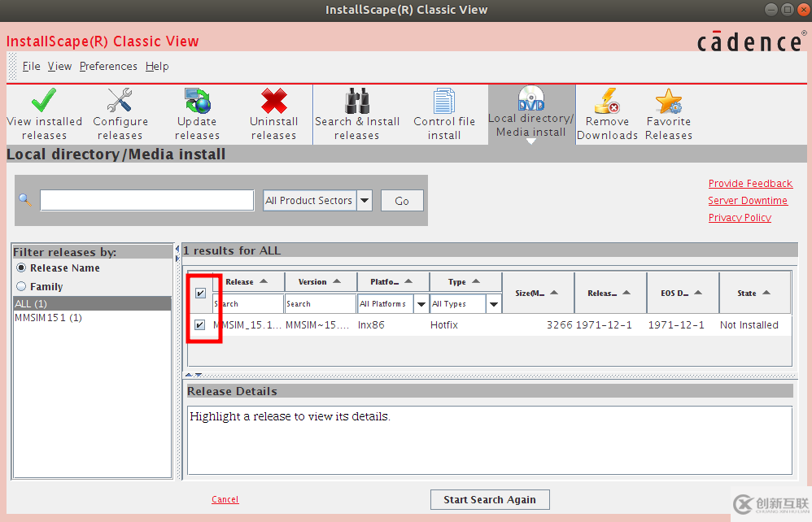Open View installed releases toolbar icon
The width and height of the screenshot is (812, 522).
tap(44, 100)
